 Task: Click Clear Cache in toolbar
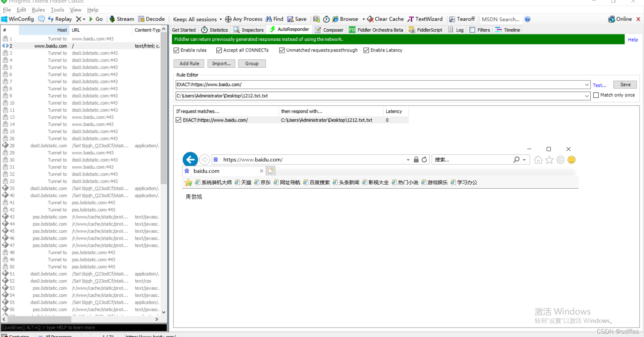point(385,19)
